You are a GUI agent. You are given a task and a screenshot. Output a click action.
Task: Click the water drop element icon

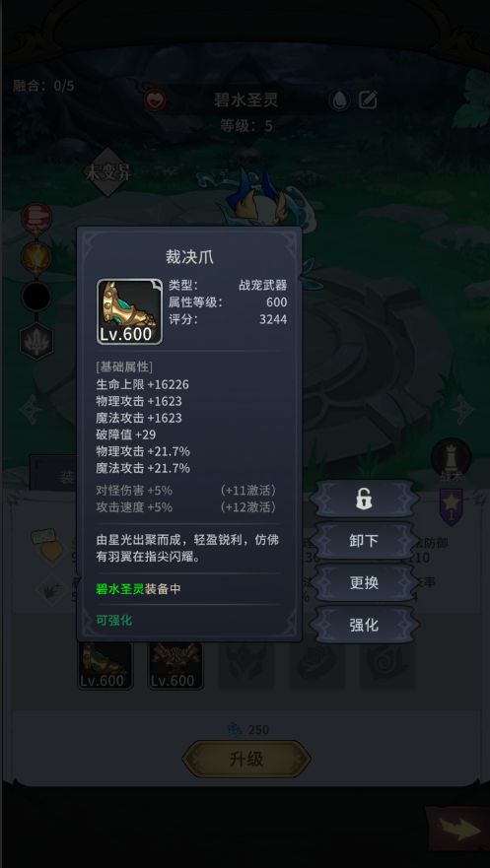[339, 100]
